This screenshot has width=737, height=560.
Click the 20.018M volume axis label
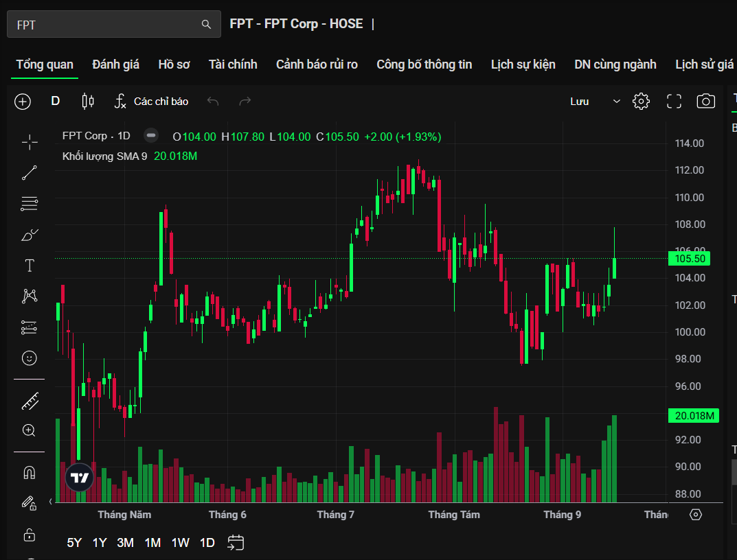pyautogui.click(x=694, y=416)
